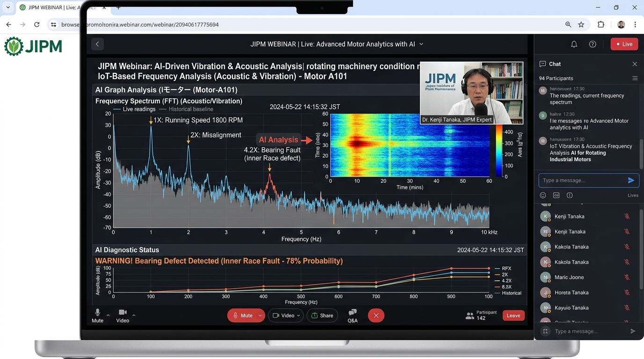Open a new browser tab
Screen dimensions: 644x359
(x=118, y=7)
